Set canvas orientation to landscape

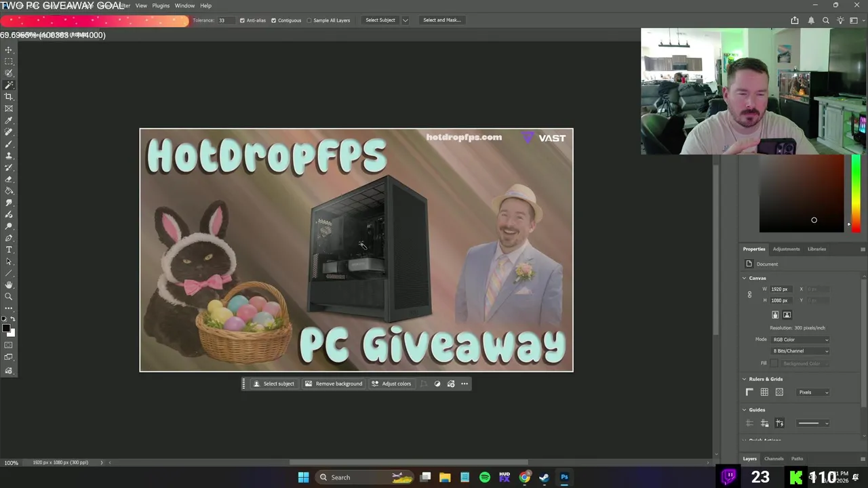(x=787, y=314)
